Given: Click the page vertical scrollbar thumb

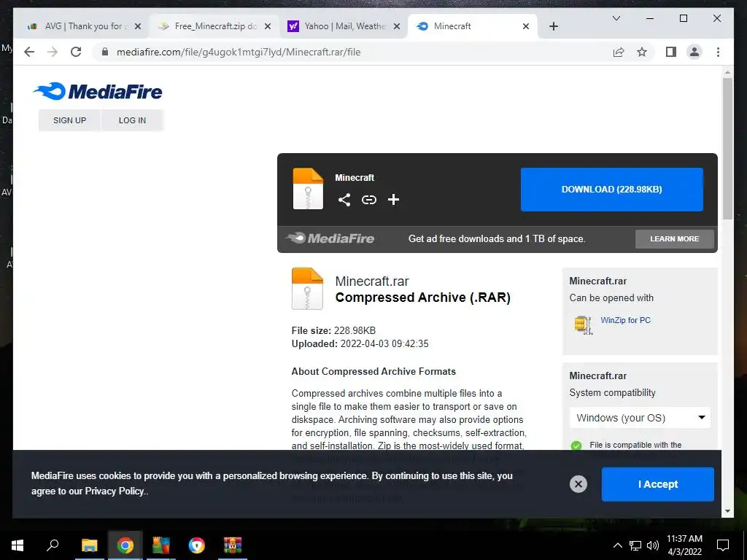Looking at the screenshot, I should pos(727,149).
